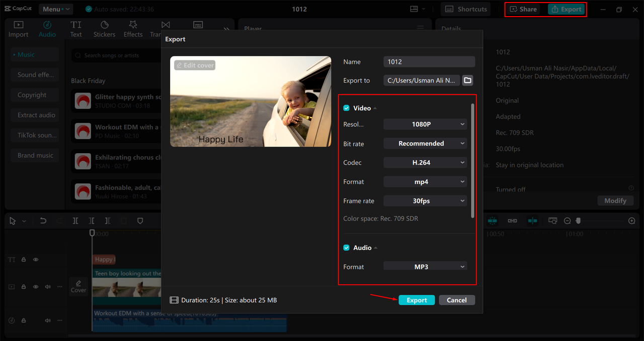
Task: Click timeline zoom out icon
Action: (567, 221)
